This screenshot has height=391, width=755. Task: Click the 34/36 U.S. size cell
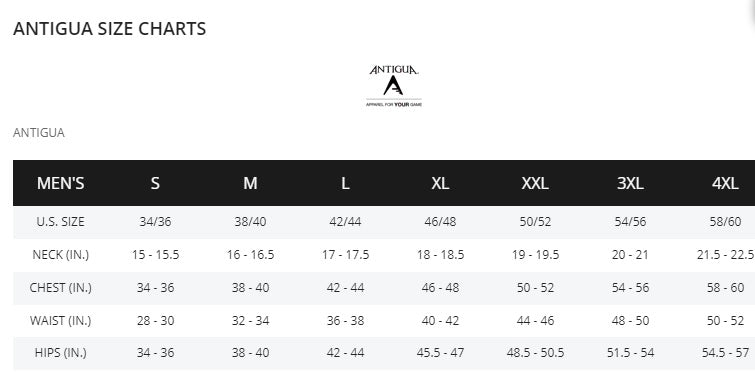[x=155, y=222]
